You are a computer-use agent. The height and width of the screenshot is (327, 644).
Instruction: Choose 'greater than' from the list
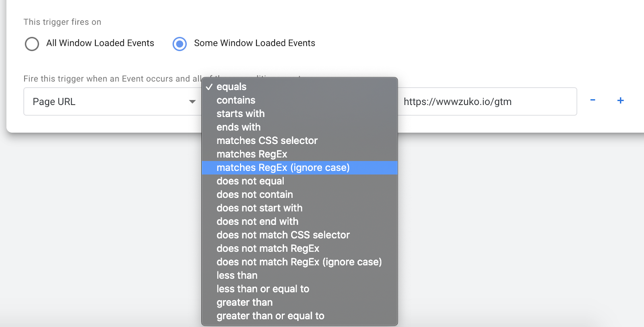244,302
